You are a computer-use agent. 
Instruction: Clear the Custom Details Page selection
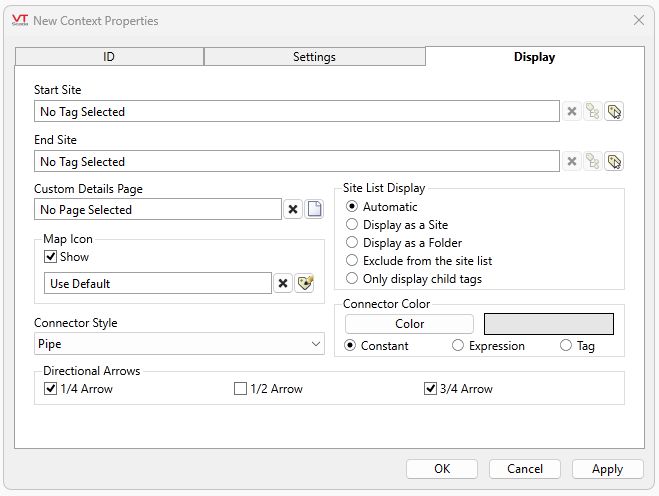click(x=293, y=209)
